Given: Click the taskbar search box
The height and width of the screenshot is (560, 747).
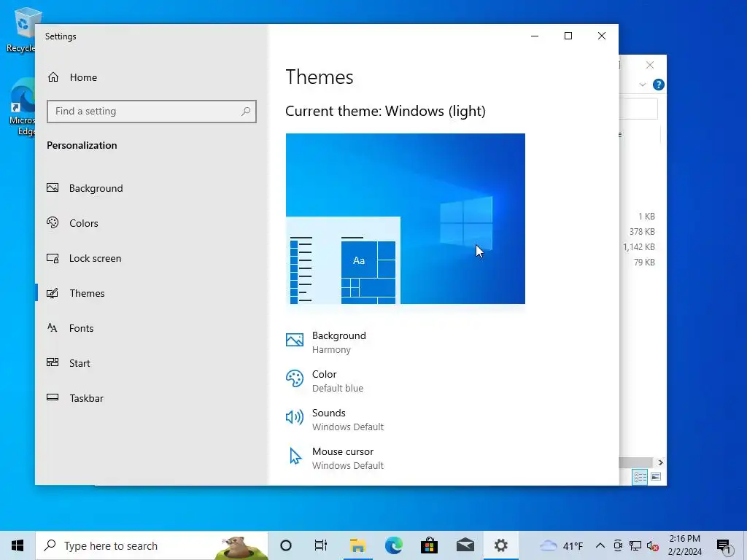Looking at the screenshot, I should pyautogui.click(x=152, y=545).
